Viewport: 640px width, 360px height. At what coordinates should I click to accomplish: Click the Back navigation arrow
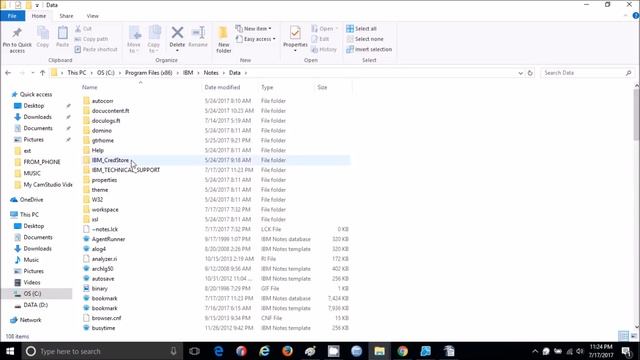coord(8,73)
